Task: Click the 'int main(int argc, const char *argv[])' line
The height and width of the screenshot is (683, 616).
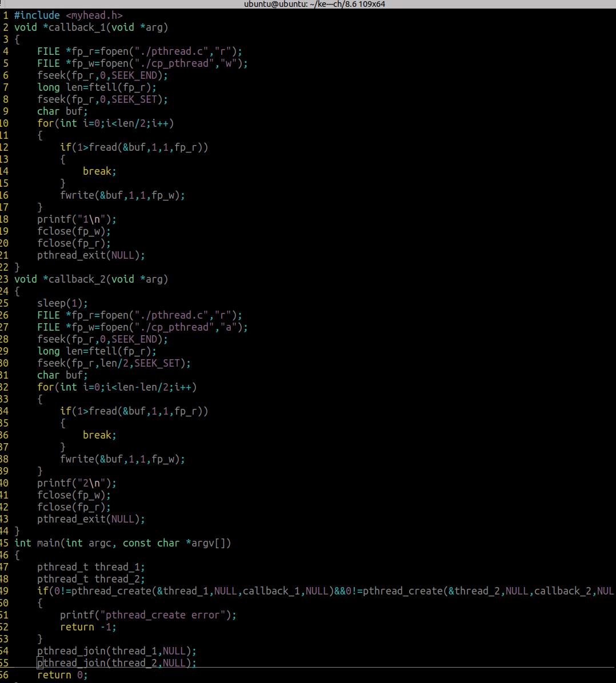Action: (x=122, y=543)
